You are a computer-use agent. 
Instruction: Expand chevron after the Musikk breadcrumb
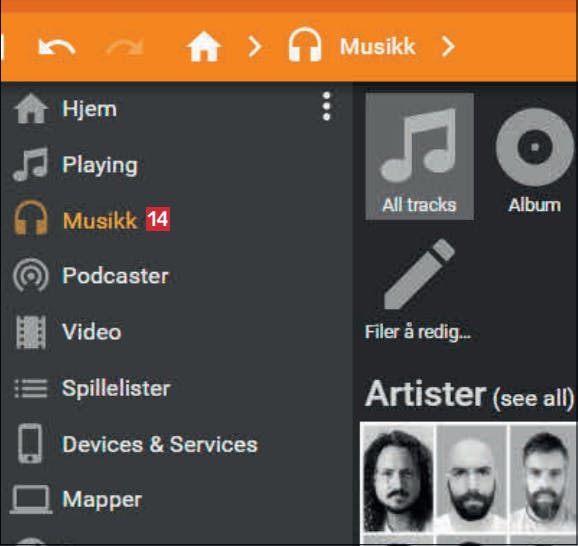click(x=448, y=46)
